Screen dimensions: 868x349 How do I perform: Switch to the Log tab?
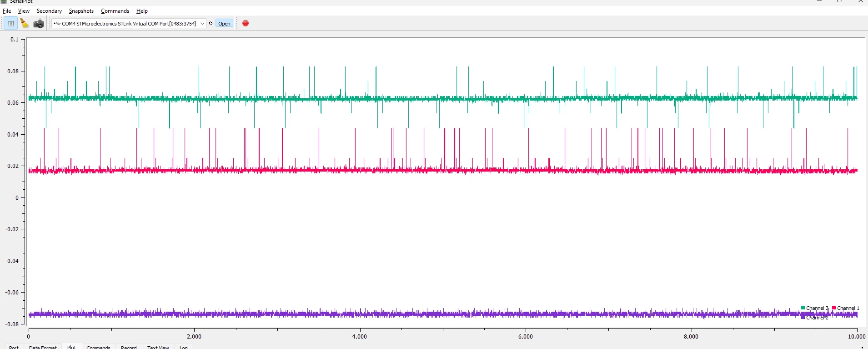coord(184,347)
